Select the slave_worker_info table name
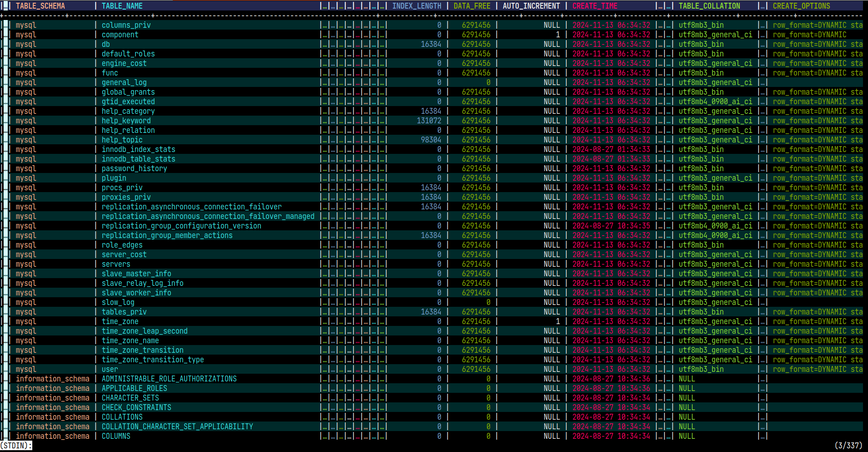The image size is (868, 452). tap(136, 293)
